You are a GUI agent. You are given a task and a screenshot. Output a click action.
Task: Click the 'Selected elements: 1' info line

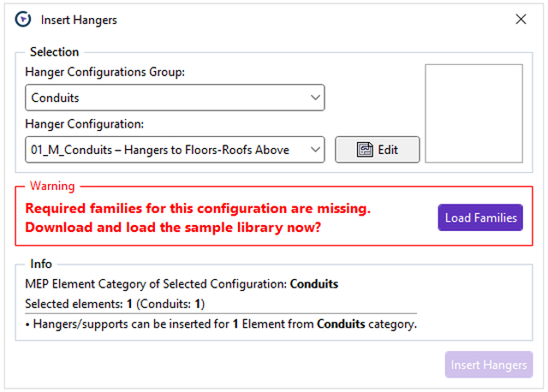(x=115, y=304)
